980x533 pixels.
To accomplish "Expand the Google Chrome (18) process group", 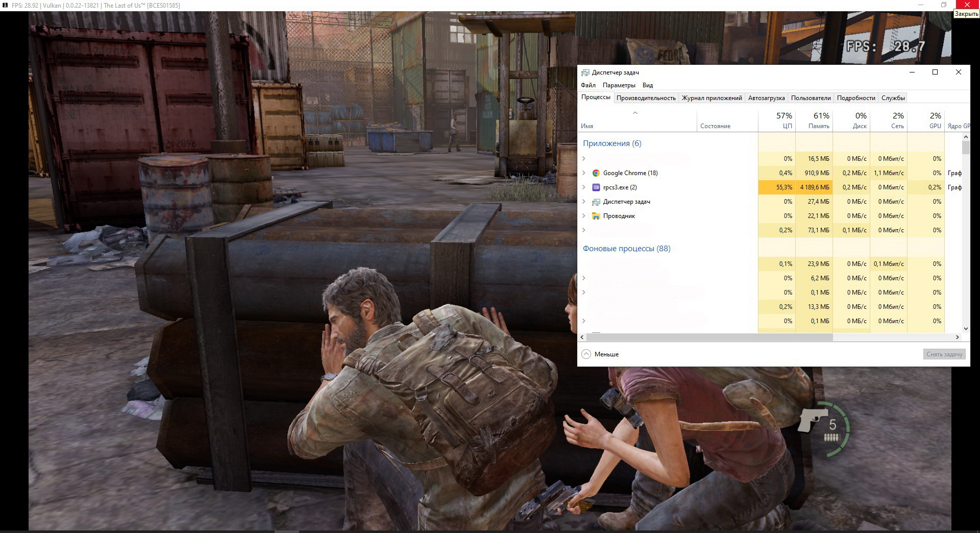I will [584, 173].
